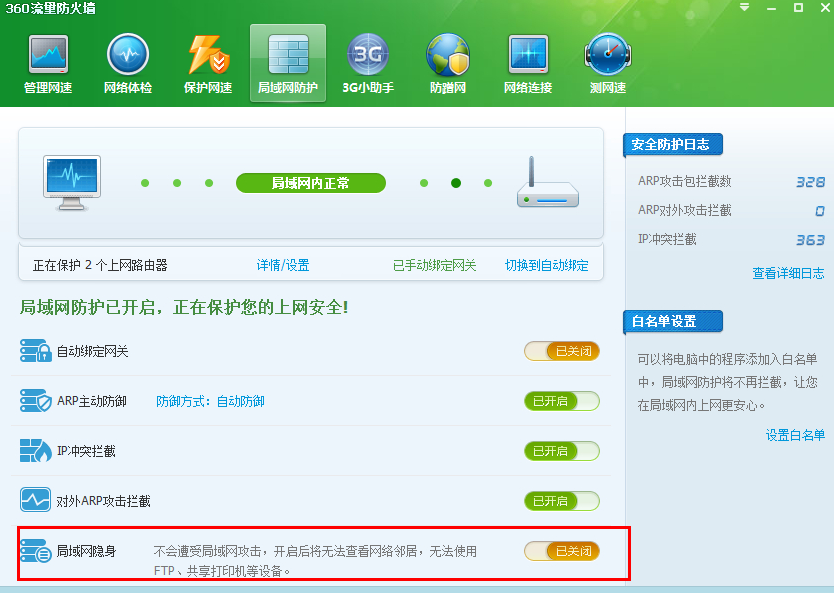Click the 局域网内正常 status pill

point(311,183)
